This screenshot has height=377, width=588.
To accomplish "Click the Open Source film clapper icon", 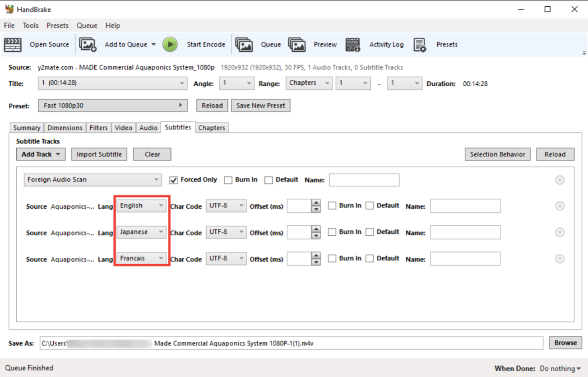I will (x=13, y=45).
